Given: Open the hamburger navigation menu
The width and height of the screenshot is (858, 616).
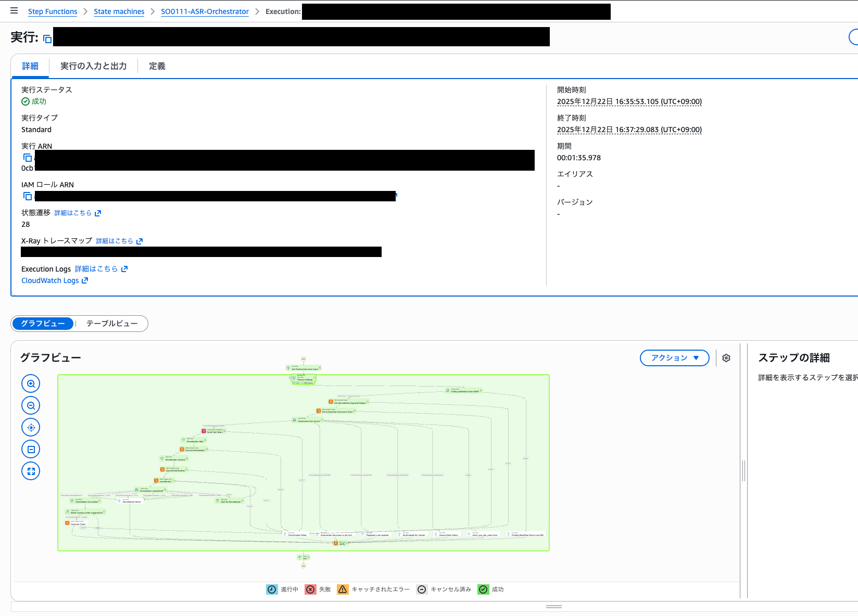Looking at the screenshot, I should tap(14, 10).
